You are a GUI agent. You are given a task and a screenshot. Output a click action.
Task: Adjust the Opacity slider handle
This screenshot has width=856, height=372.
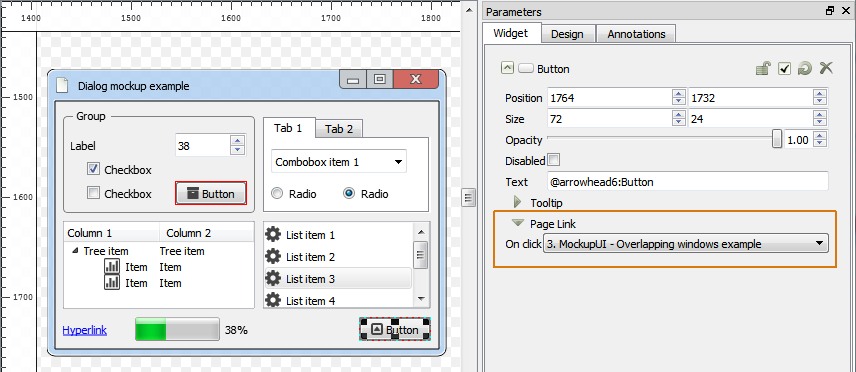click(777, 139)
